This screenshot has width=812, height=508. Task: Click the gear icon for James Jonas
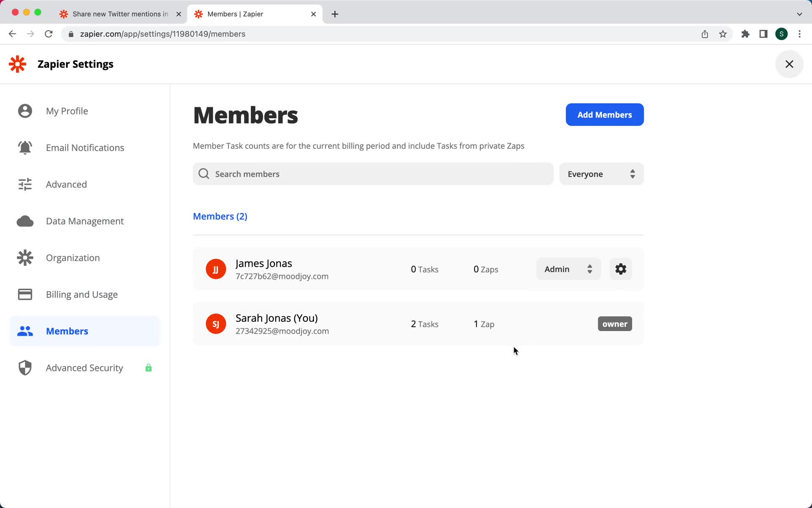pyautogui.click(x=620, y=269)
